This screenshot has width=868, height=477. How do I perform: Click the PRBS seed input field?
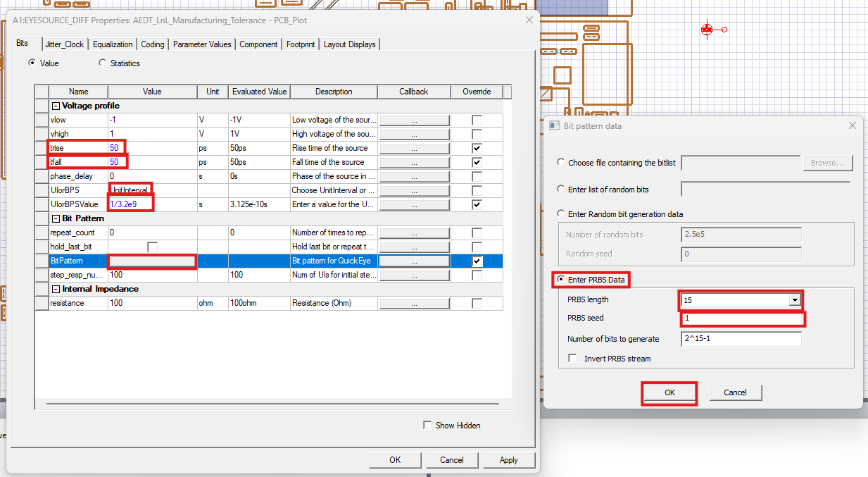[742, 319]
